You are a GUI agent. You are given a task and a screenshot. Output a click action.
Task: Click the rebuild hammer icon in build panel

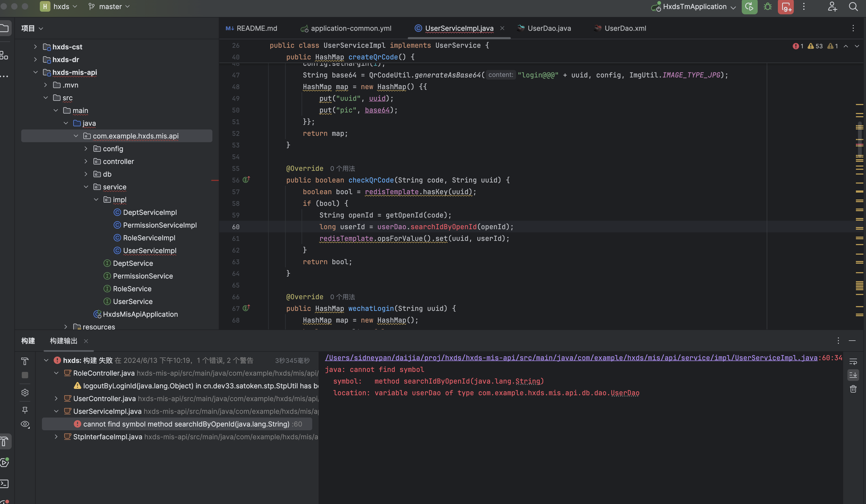[x=25, y=361]
